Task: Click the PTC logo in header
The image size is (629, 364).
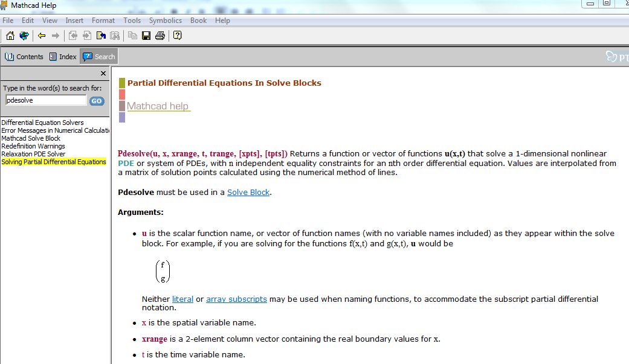Action: [x=617, y=57]
